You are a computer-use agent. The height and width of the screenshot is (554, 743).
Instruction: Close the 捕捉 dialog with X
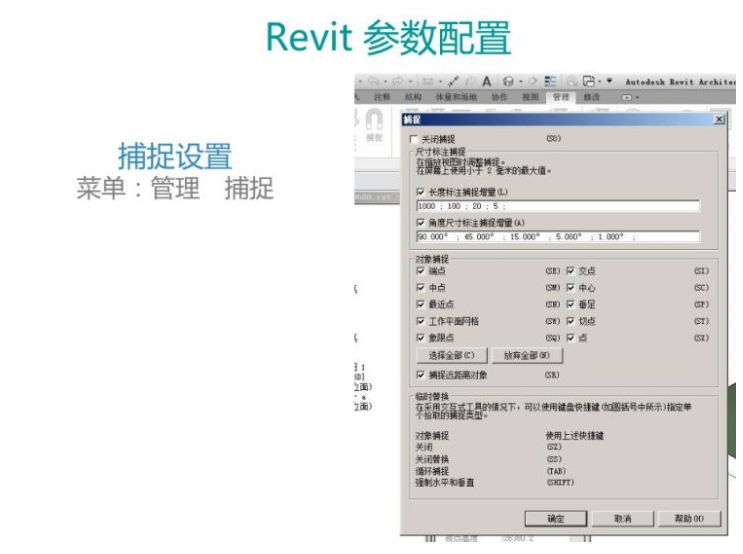coord(719,119)
